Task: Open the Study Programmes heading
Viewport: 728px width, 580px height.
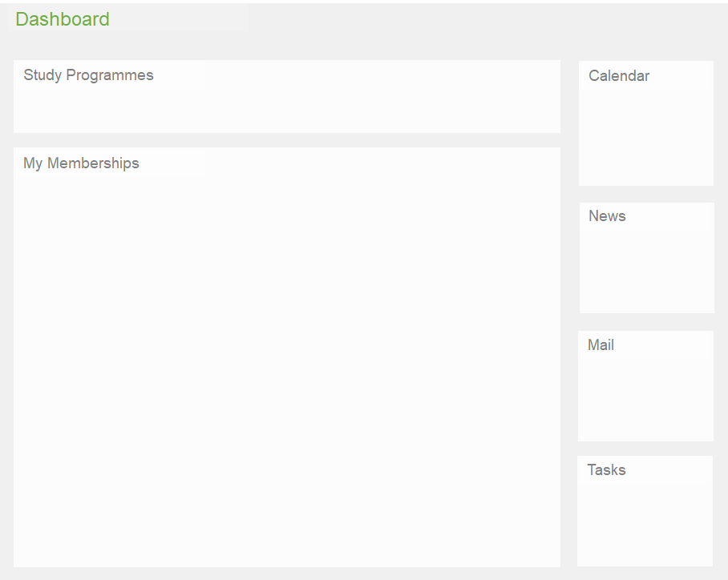Action: (88, 75)
